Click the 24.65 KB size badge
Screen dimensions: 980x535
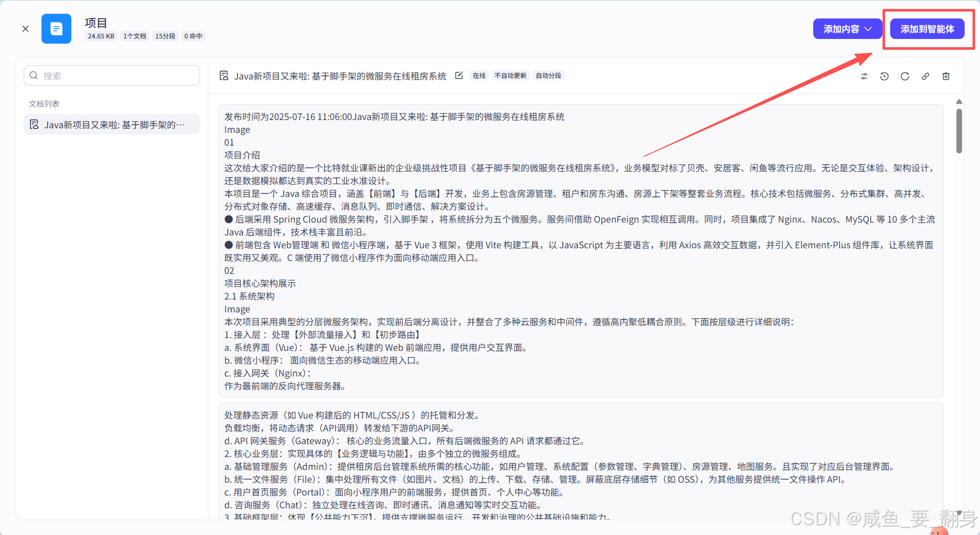tap(101, 36)
